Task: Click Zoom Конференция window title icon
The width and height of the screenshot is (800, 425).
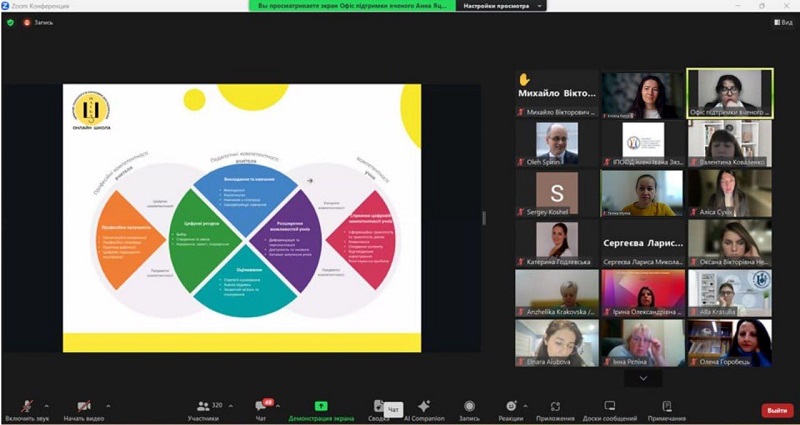Action: pos(5,6)
